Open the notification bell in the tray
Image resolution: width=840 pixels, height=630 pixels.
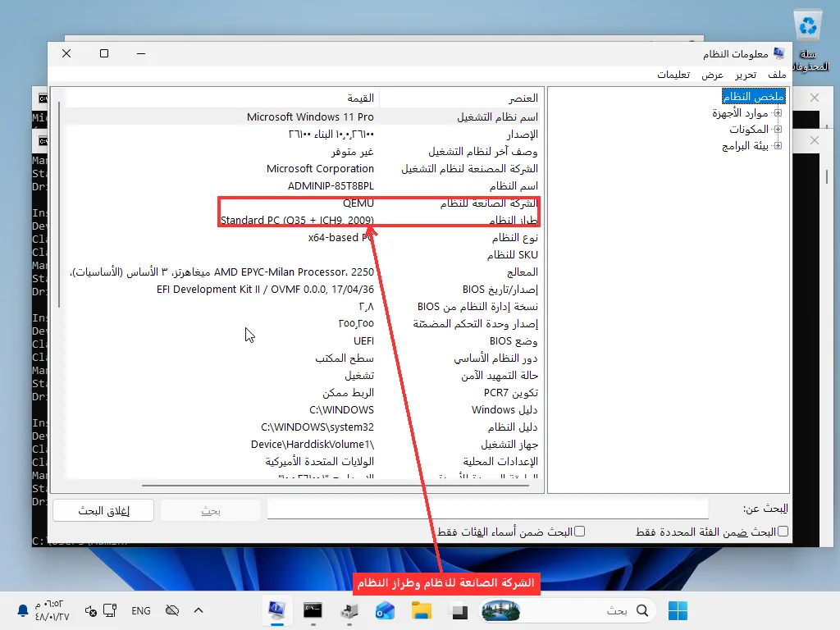click(22, 610)
